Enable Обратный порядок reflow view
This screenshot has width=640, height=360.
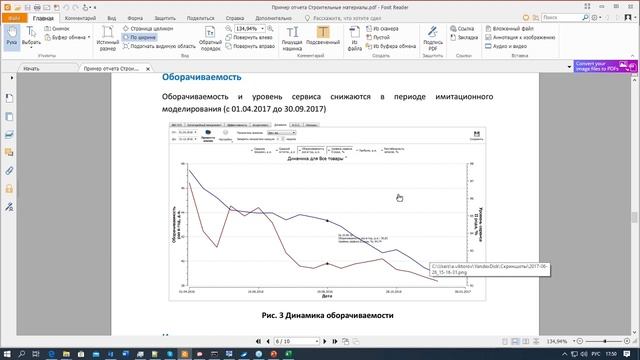click(210, 38)
